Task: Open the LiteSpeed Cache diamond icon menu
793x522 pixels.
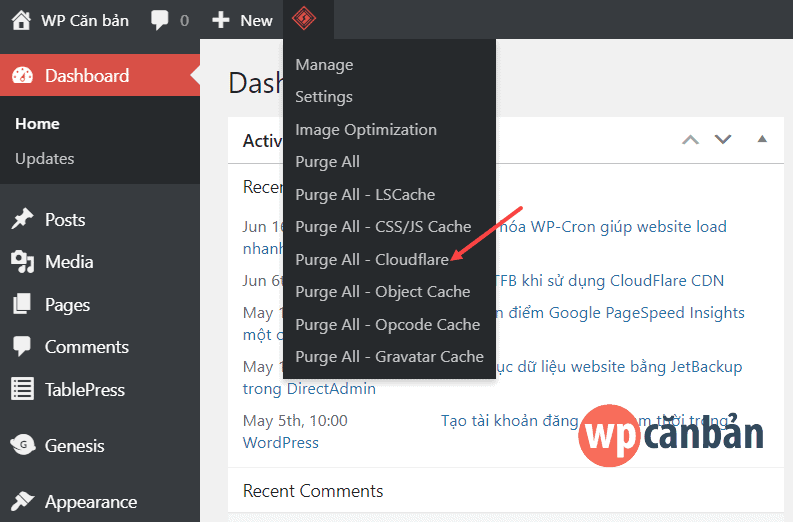Action: [304, 19]
